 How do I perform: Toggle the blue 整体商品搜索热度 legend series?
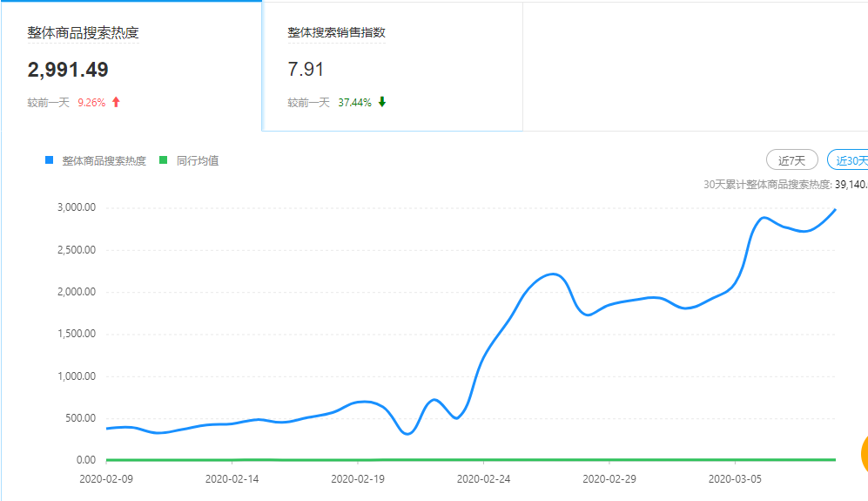click(x=96, y=160)
